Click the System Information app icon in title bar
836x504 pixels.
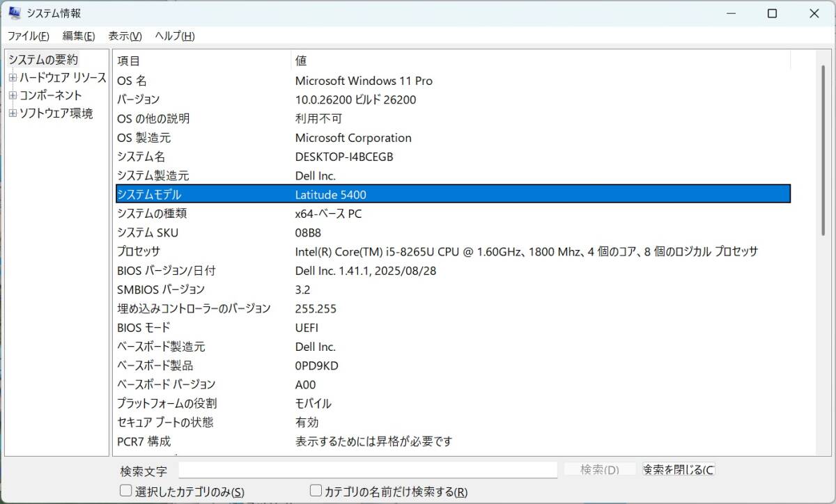[x=15, y=13]
